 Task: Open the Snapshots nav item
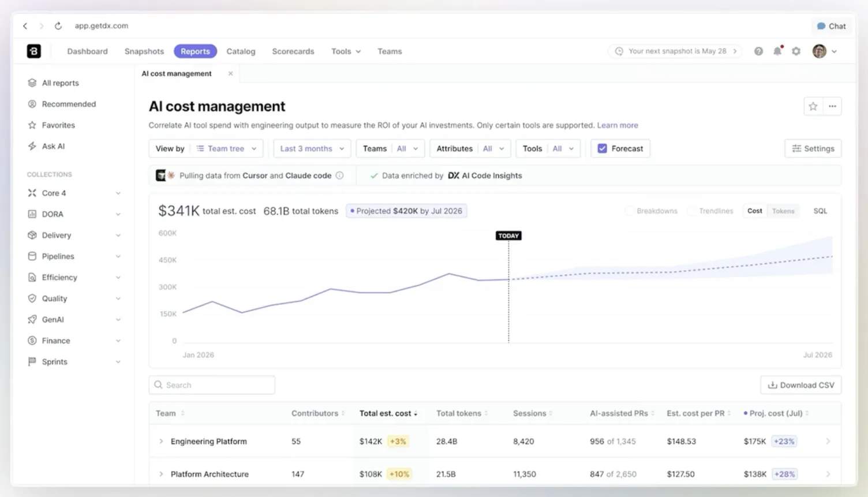pos(144,51)
